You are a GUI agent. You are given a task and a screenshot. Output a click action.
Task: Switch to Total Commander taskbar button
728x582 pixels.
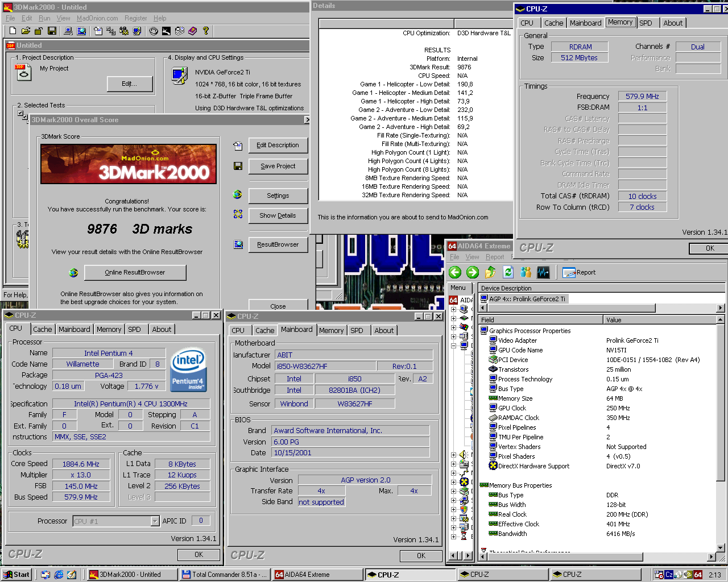225,575
